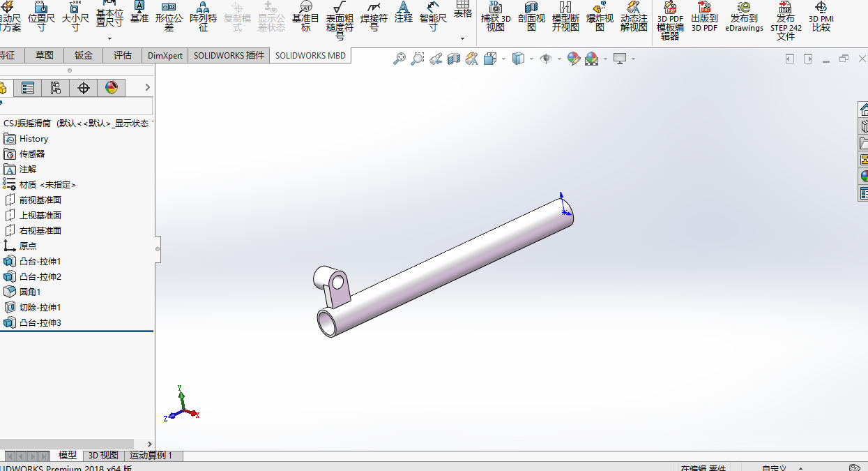This screenshot has width=868, height=471.
Task: Select the SOLIDWORKS MBD tab
Action: [310, 55]
